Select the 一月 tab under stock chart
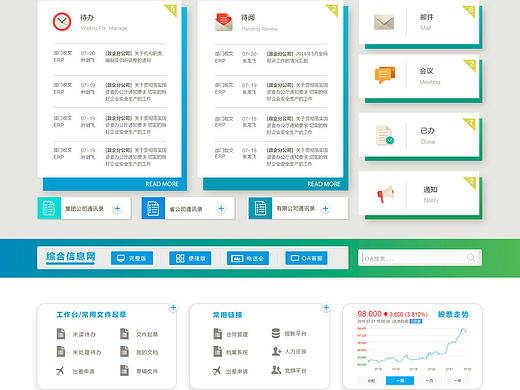Screen dimensions: 520x390 pos(429,380)
